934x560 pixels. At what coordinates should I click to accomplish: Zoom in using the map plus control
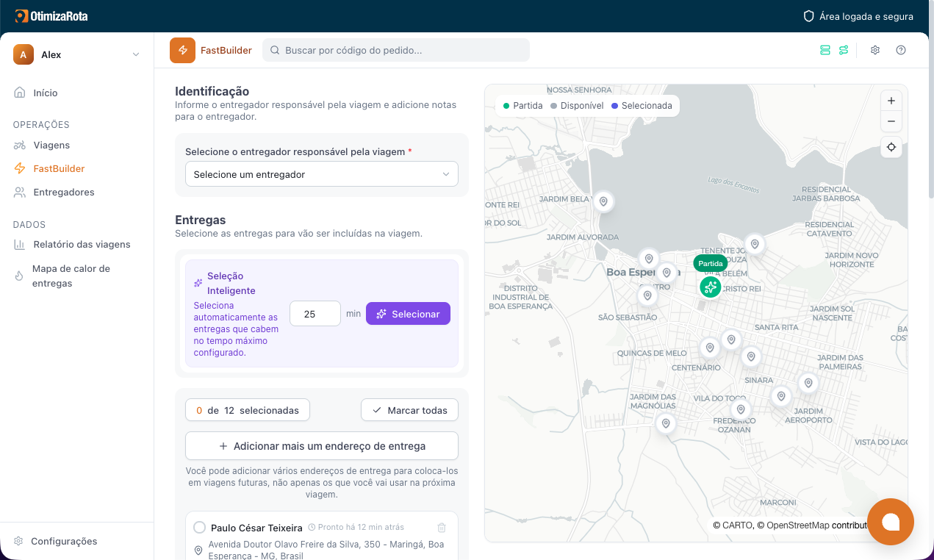[891, 101]
